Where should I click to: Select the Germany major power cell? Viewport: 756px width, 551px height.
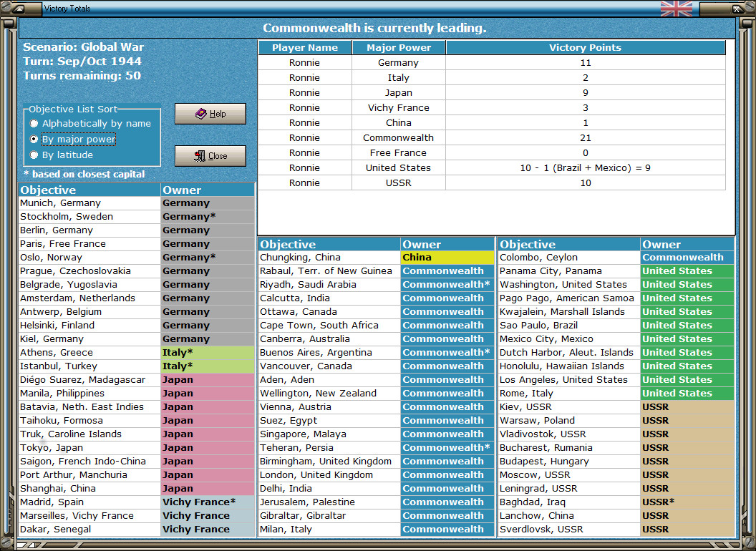pyautogui.click(x=398, y=63)
